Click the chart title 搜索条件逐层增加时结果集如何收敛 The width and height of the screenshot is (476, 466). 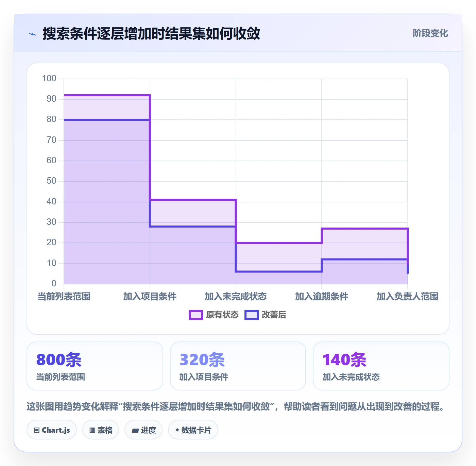pyautogui.click(x=151, y=34)
